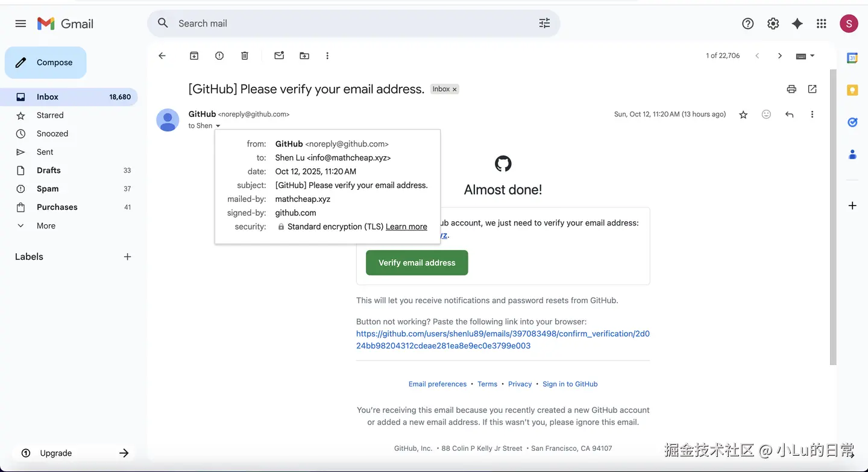Report this email as spam
868x472 pixels.
[x=219, y=55]
